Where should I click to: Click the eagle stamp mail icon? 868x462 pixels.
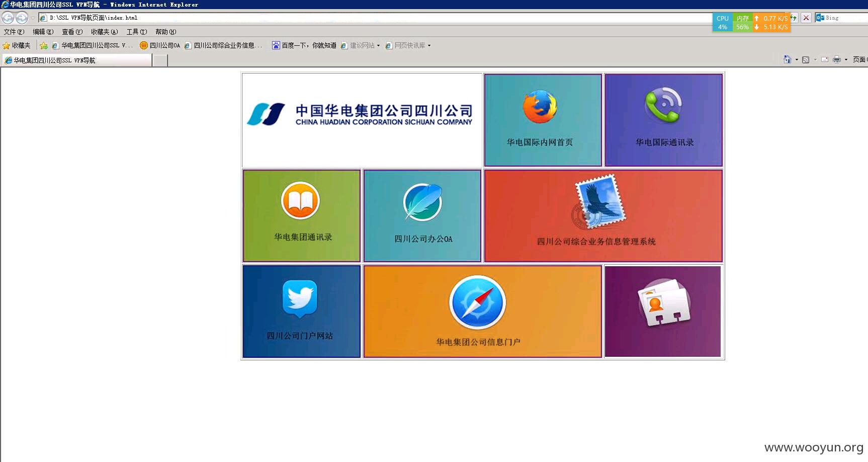tap(599, 202)
